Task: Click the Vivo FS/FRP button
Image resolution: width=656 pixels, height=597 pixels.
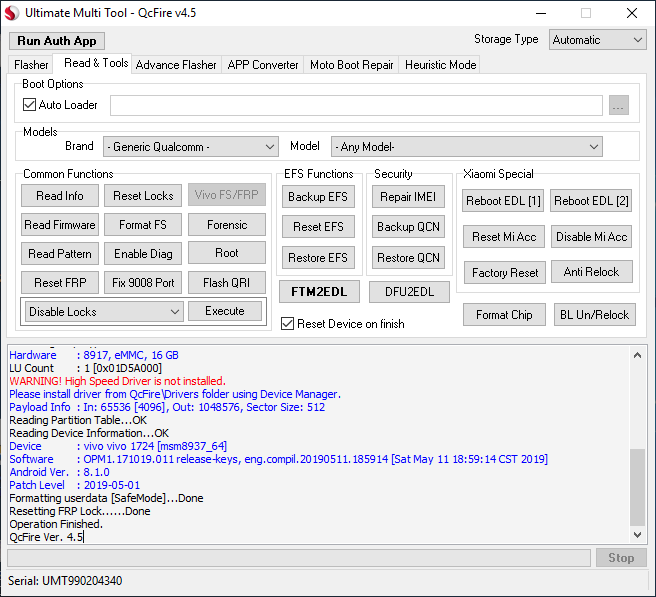Action: pyautogui.click(x=227, y=195)
